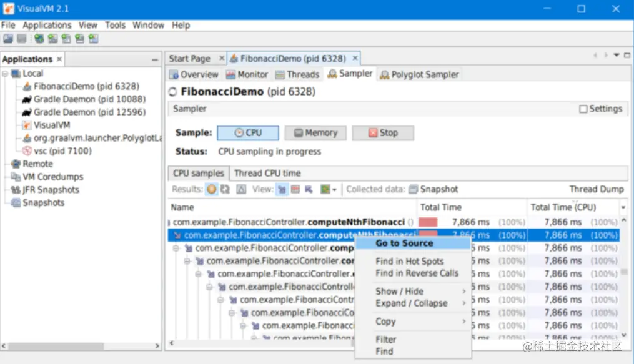Switch to Thread CPU time tab
Viewport: 634px width, 364px height.
(x=267, y=174)
